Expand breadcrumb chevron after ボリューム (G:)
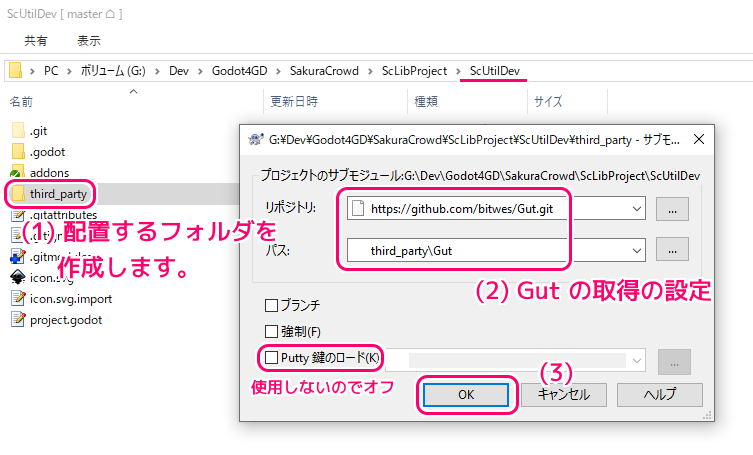 pos(157,71)
